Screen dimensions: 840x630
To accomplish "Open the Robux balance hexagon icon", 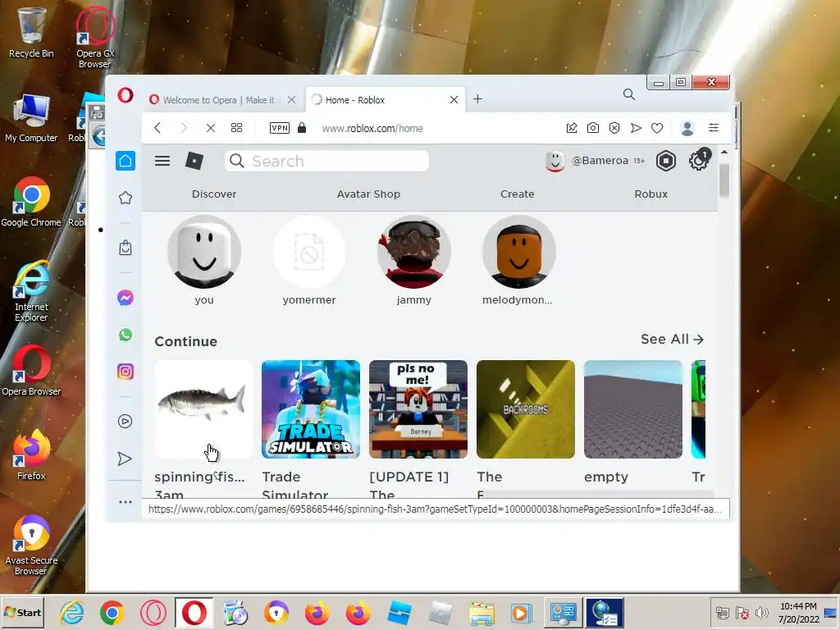I will coord(666,161).
